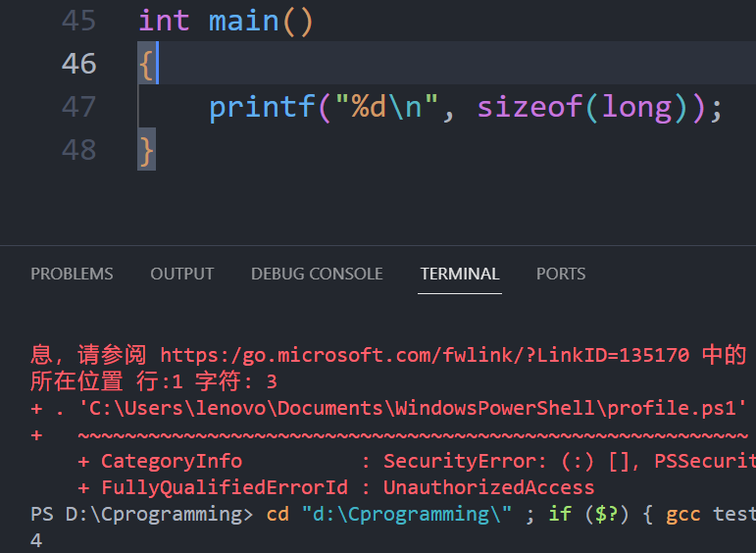
Task: Click the 'int' keyword on line 45
Action: point(164,22)
